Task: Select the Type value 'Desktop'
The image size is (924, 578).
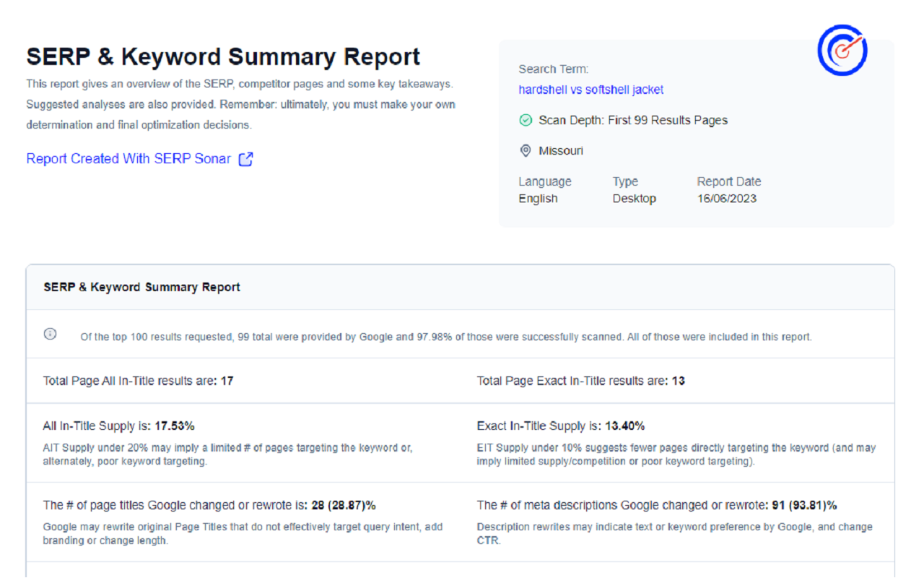Action: click(x=634, y=198)
